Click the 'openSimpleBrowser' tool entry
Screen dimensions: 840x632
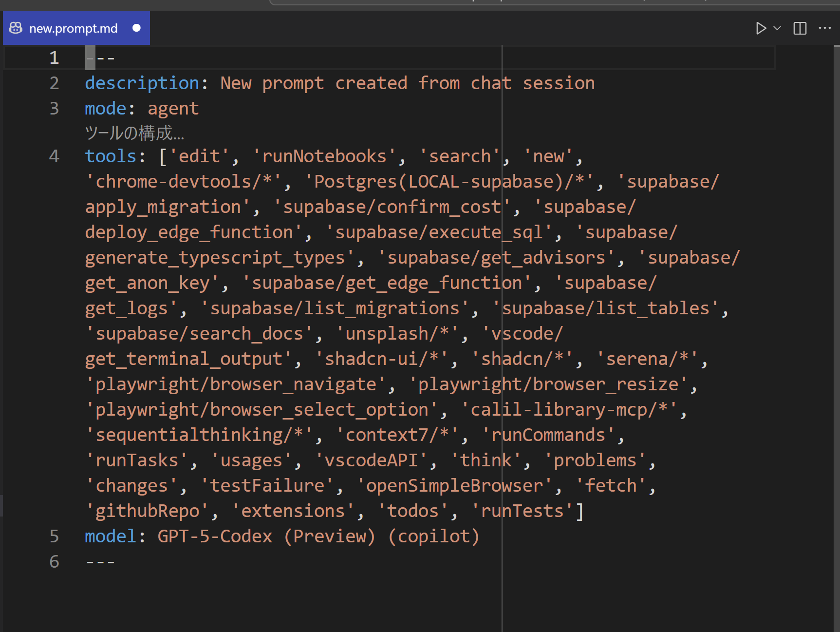click(455, 486)
